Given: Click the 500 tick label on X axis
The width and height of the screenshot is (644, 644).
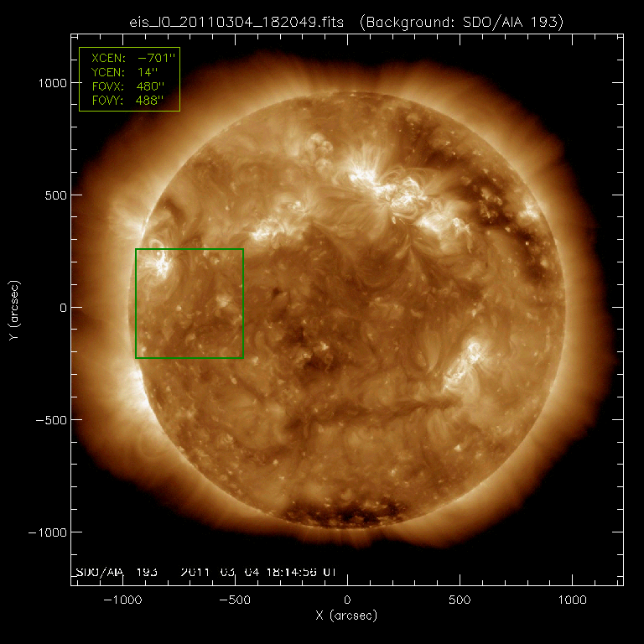Looking at the screenshot, I should [x=459, y=600].
